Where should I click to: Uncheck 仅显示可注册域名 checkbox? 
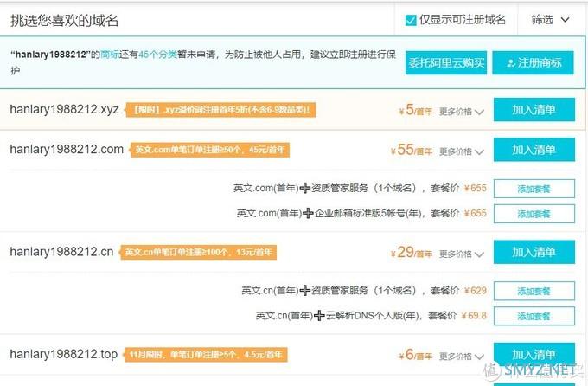411,20
